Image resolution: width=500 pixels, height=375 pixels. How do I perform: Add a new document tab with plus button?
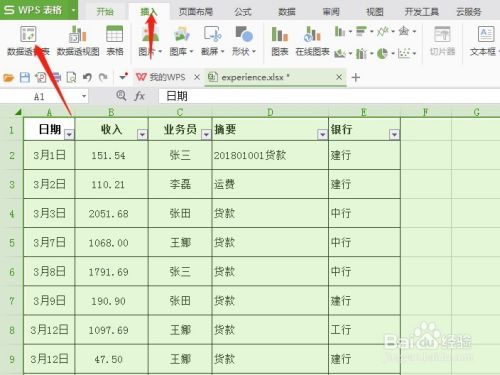356,78
